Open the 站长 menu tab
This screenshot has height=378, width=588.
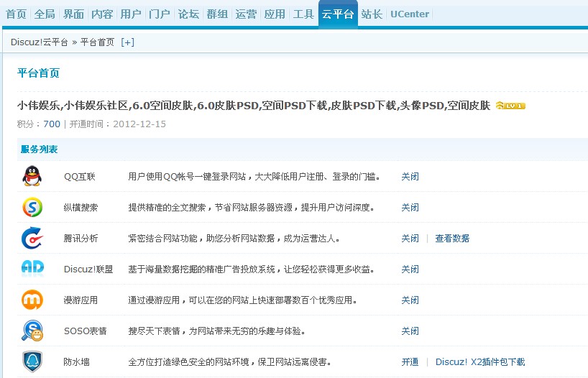tap(372, 14)
